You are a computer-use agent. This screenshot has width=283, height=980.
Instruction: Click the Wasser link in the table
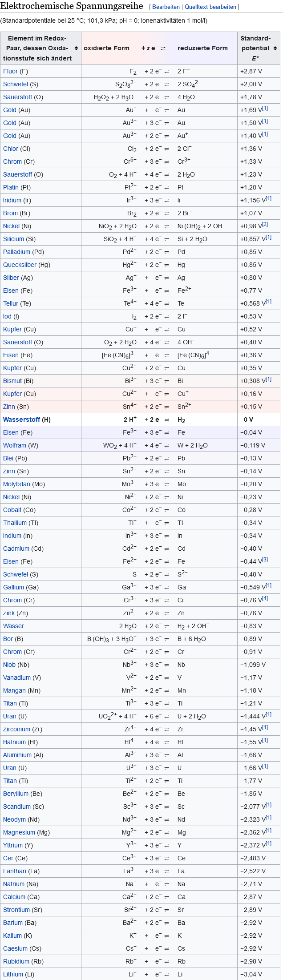(x=13, y=626)
